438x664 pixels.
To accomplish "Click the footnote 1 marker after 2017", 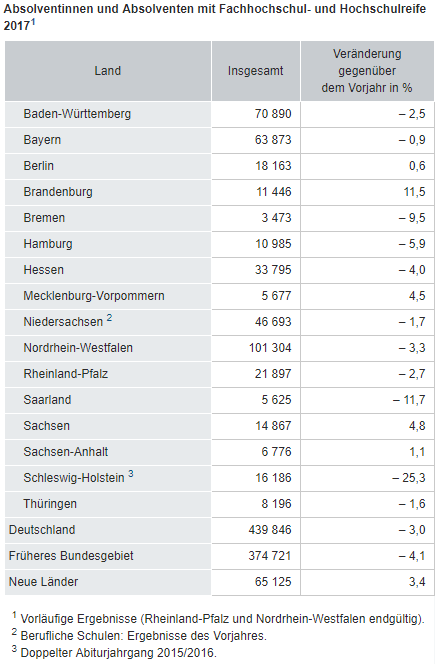I will (33, 23).
